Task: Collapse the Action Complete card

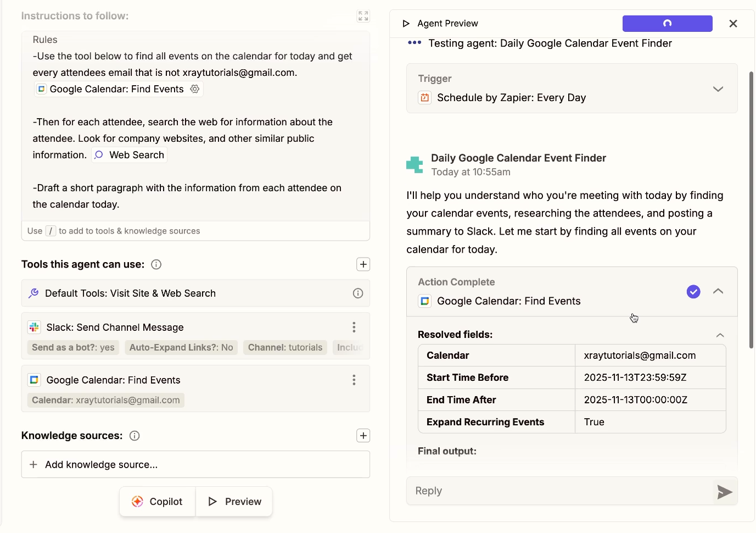Action: tap(718, 291)
